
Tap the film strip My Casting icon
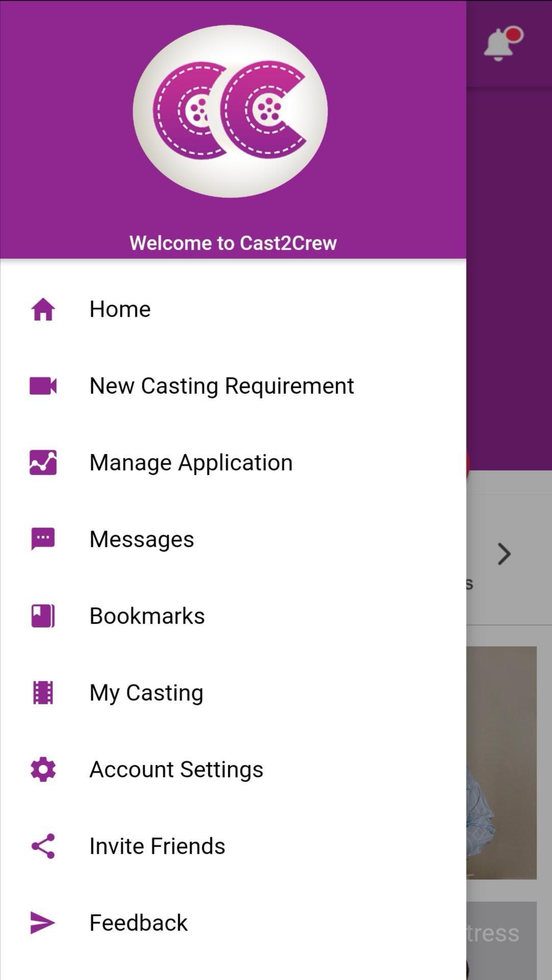[x=43, y=693]
